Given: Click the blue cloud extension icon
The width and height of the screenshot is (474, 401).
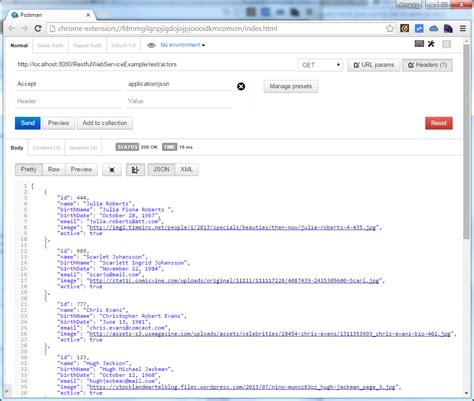Looking at the screenshot, I should (x=433, y=28).
